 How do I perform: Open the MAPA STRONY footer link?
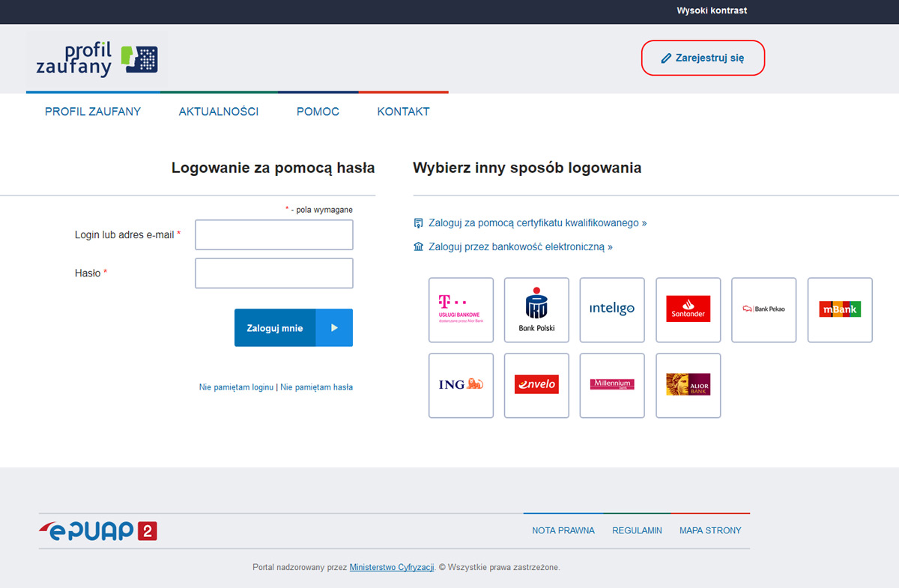710,530
